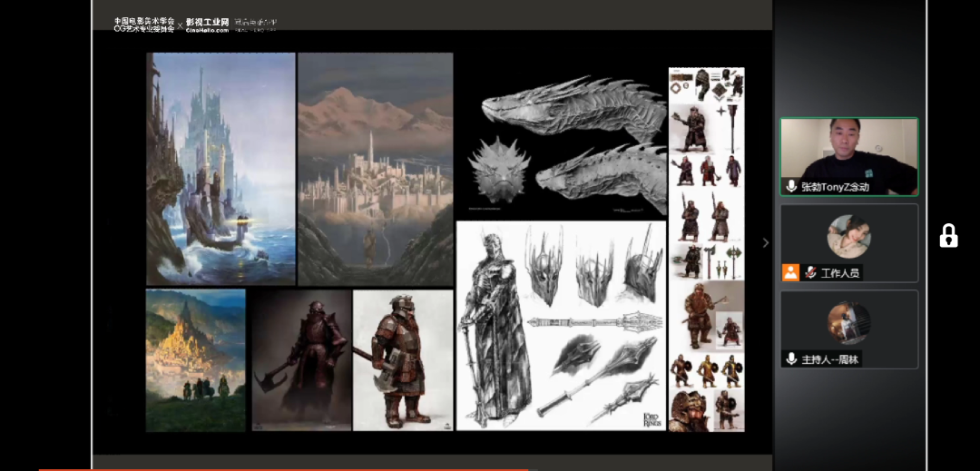Click the 影视工业网 CineHello.com logo
The width and height of the screenshot is (980, 471).
[207, 25]
